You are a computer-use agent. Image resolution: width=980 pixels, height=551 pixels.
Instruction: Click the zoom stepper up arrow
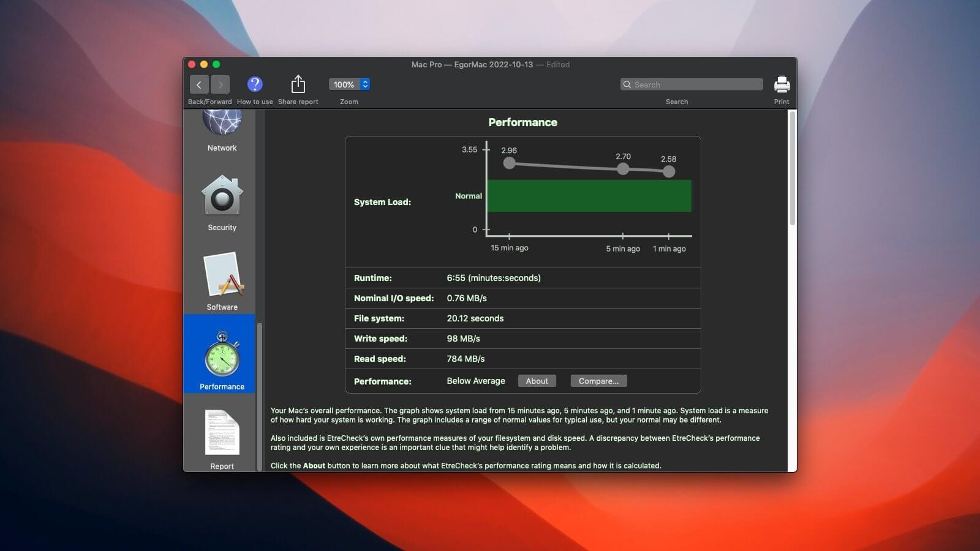[x=366, y=81]
